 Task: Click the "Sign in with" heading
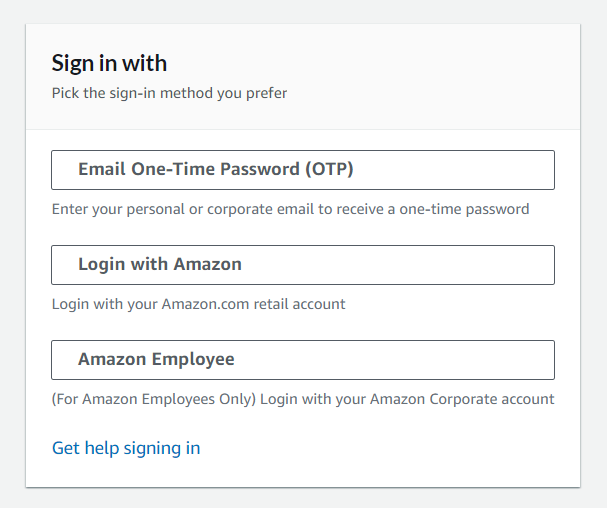click(x=109, y=64)
